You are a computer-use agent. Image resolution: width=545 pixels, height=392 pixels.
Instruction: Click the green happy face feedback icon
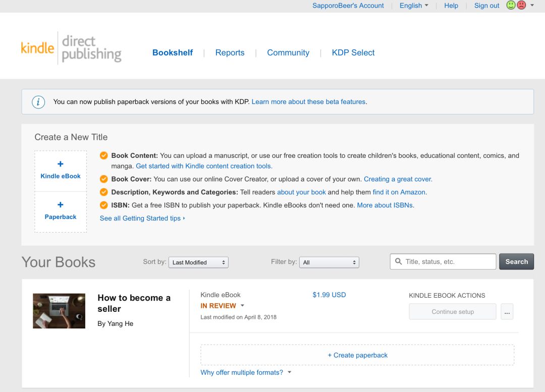(511, 6)
